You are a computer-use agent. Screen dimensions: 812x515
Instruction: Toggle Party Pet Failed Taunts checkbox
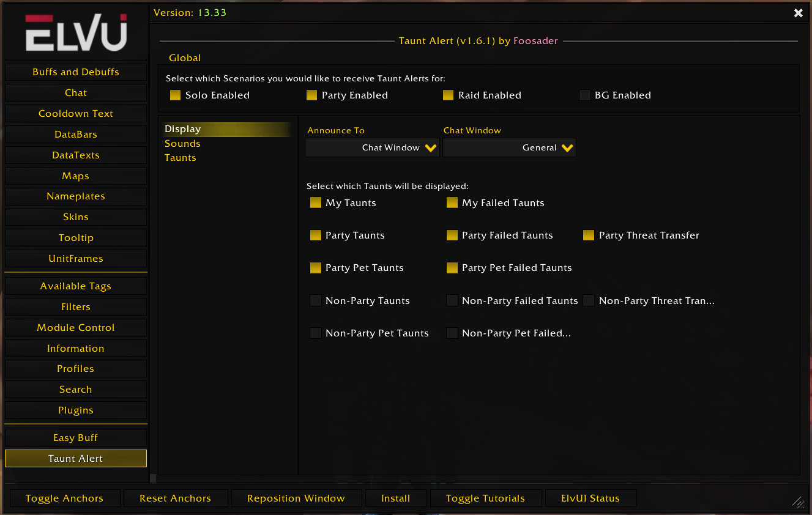(452, 267)
